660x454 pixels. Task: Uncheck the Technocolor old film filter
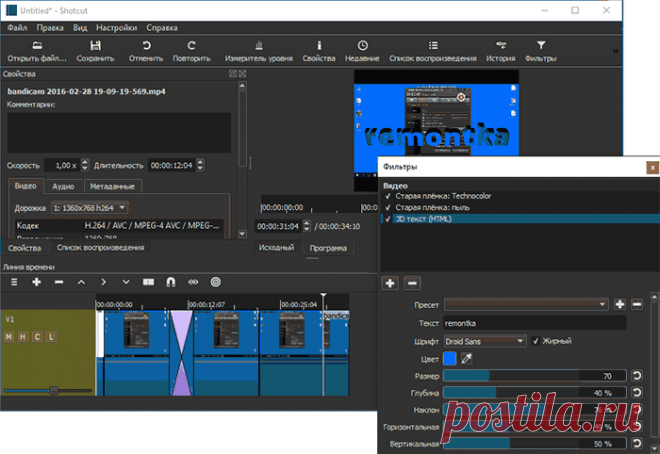point(388,196)
